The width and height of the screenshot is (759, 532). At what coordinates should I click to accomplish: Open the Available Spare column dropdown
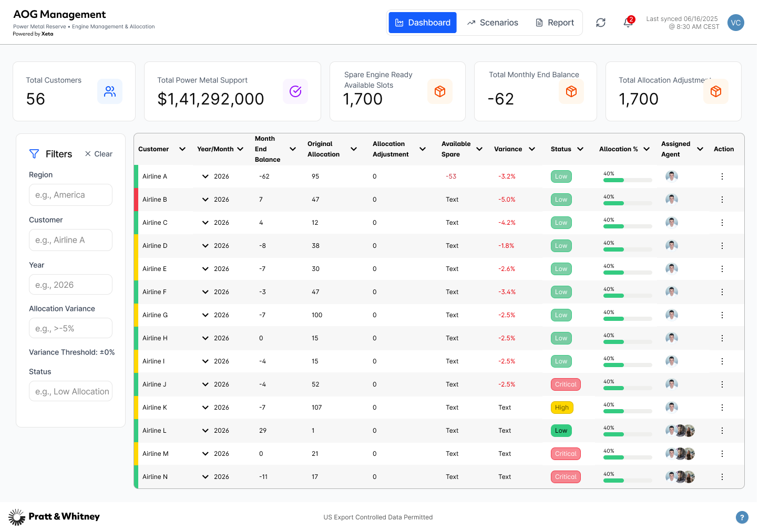479,149
